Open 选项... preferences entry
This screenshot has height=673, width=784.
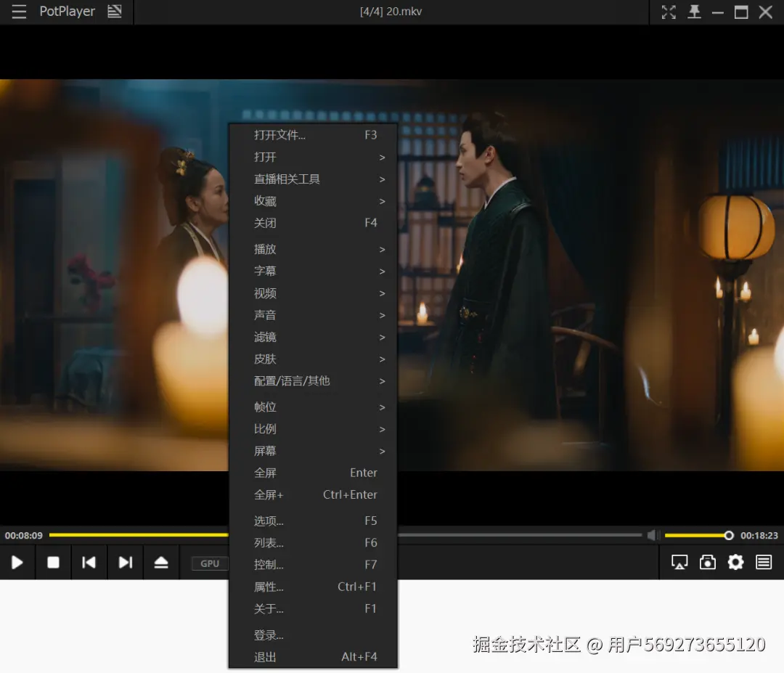tap(314, 521)
